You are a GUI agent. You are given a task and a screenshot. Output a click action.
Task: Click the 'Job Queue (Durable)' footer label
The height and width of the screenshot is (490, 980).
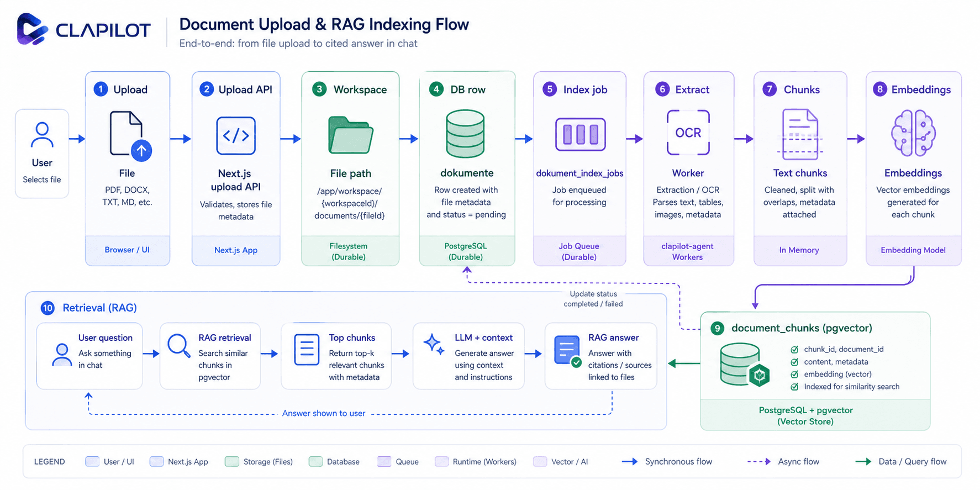tap(579, 251)
